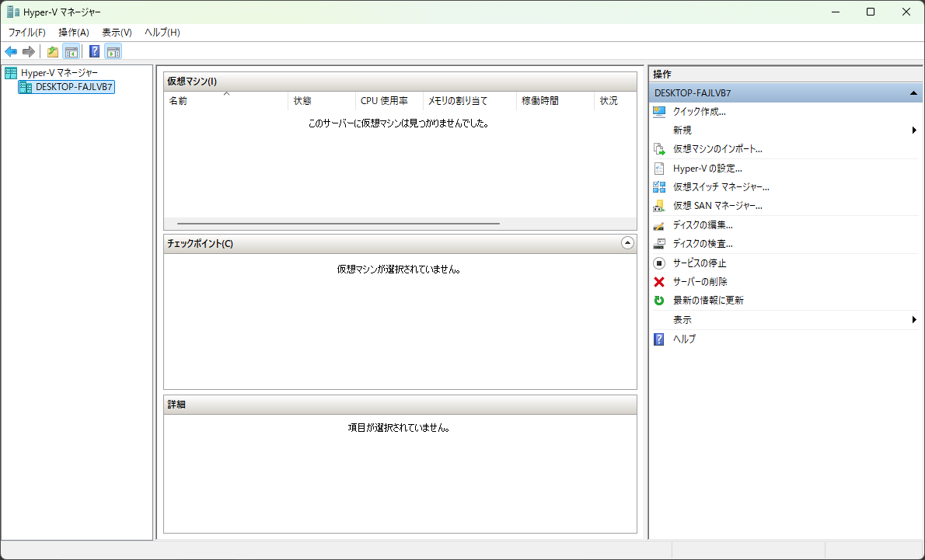Choose サーバーの削除 action
Screen dimensions: 925x560
[700, 282]
